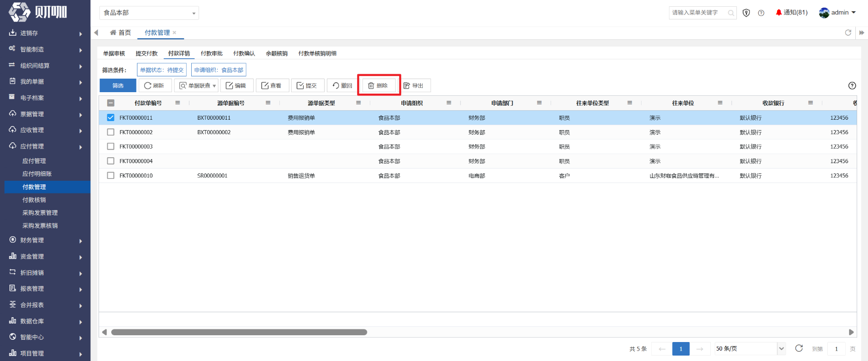
Task: Open 应付明细账 in the sidebar
Action: pos(37,174)
